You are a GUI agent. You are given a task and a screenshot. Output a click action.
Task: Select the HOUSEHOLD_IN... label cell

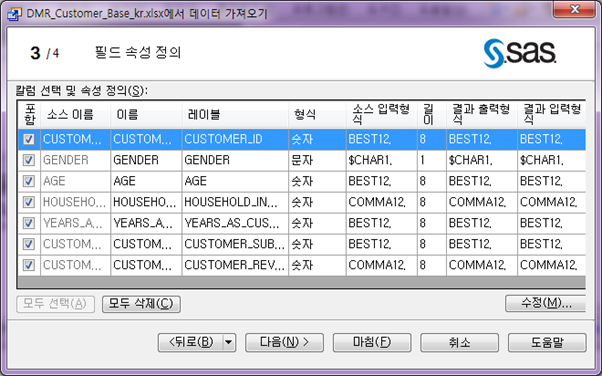pyautogui.click(x=235, y=202)
